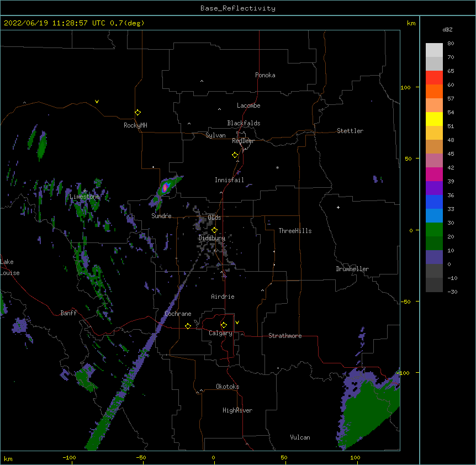The image size is (476, 465).
Task: Click the Base_Reflectivity title
Action: click(238, 8)
